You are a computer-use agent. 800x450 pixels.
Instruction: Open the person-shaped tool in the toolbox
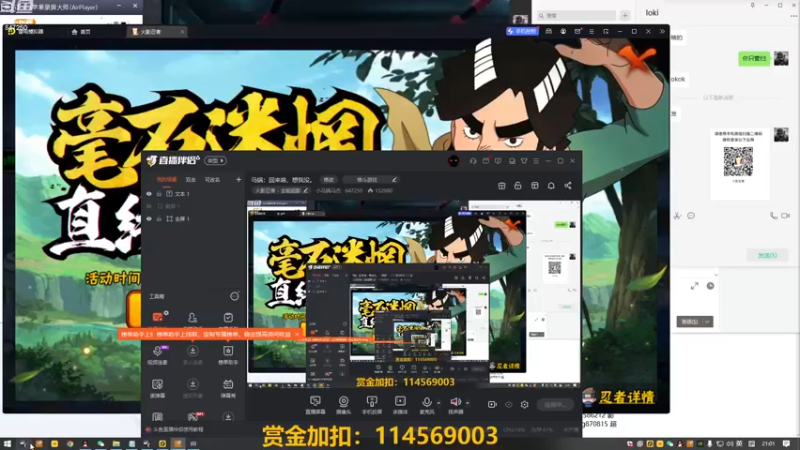pyautogui.click(x=192, y=318)
